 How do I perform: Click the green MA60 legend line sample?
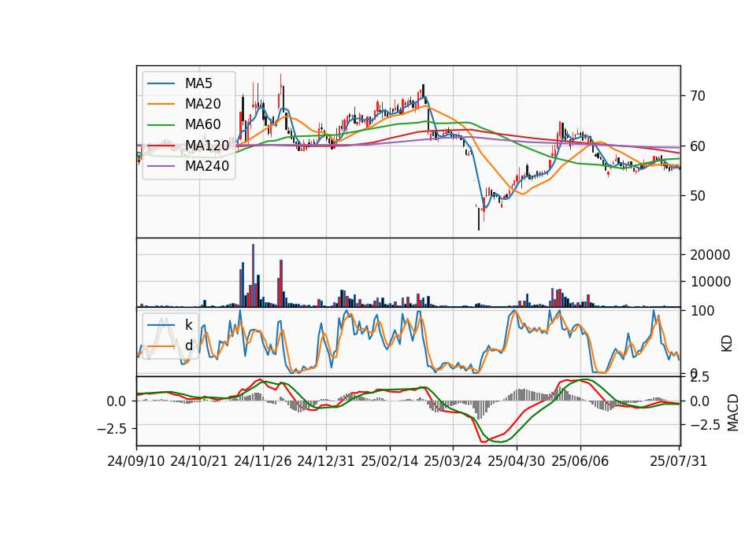(x=161, y=125)
